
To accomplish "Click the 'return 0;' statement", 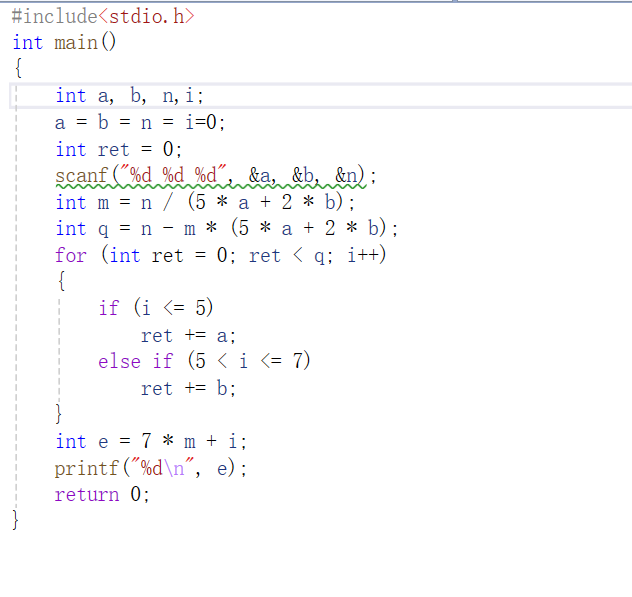I will [102, 494].
